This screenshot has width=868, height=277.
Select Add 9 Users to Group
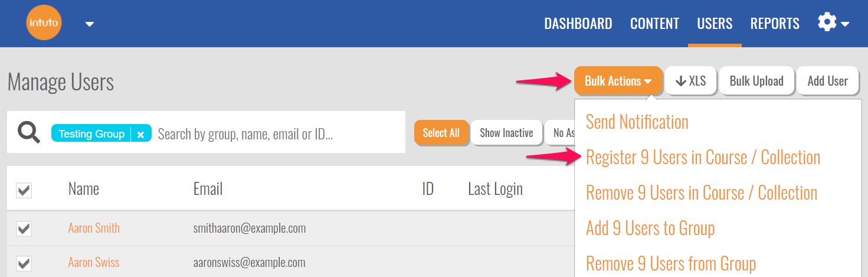(650, 229)
